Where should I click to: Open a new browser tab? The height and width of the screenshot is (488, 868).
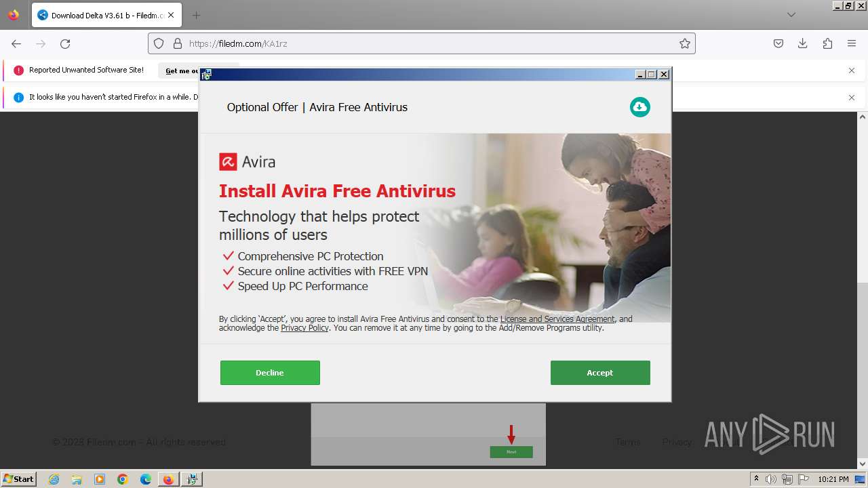196,15
